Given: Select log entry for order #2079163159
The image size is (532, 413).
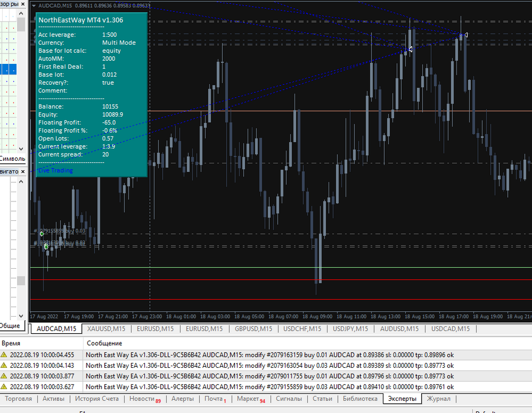Looking at the screenshot, I should pos(266,355).
